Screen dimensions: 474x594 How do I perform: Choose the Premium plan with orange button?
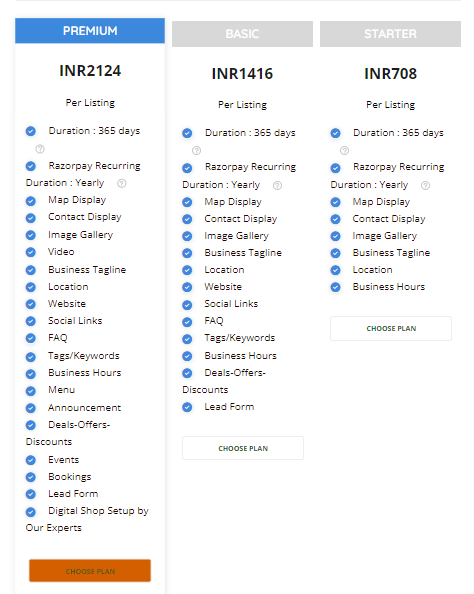tap(90, 571)
